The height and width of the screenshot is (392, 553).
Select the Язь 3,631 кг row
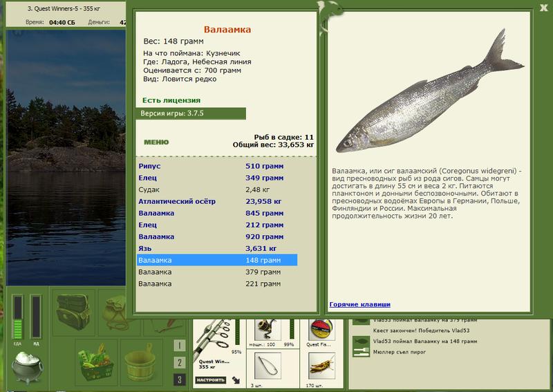point(217,248)
